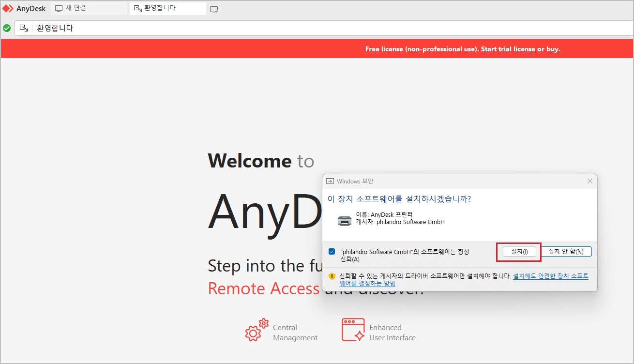This screenshot has height=364, width=634.
Task: Click the 게시자: philandro Software GmbH text
Action: pyautogui.click(x=400, y=222)
